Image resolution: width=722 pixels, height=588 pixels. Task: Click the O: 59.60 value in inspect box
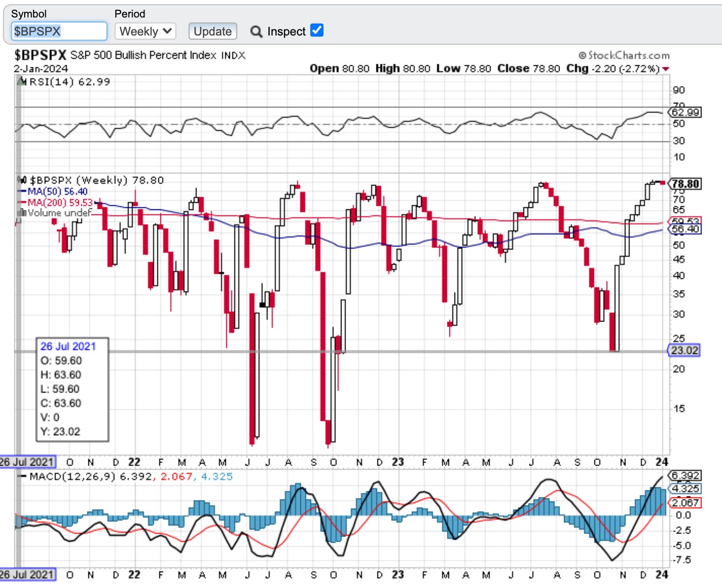coord(61,361)
